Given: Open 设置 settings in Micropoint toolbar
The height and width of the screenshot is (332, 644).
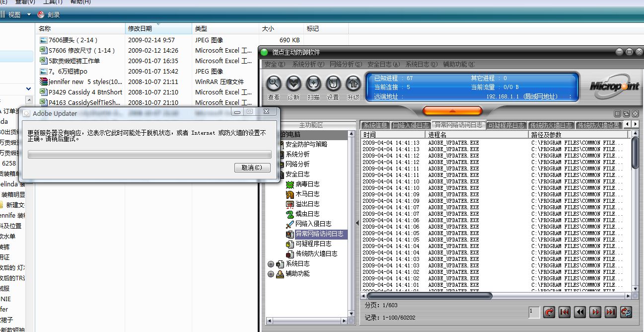Looking at the screenshot, I should tap(333, 83).
